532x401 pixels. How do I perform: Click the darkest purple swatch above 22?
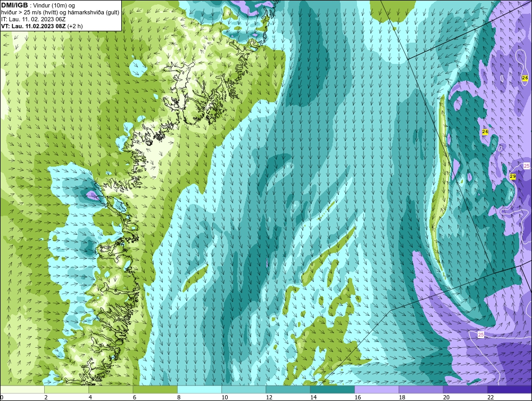tap(510, 389)
